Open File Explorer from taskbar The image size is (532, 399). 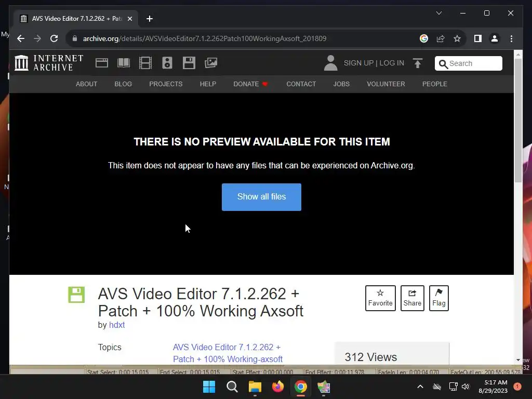[x=255, y=387]
